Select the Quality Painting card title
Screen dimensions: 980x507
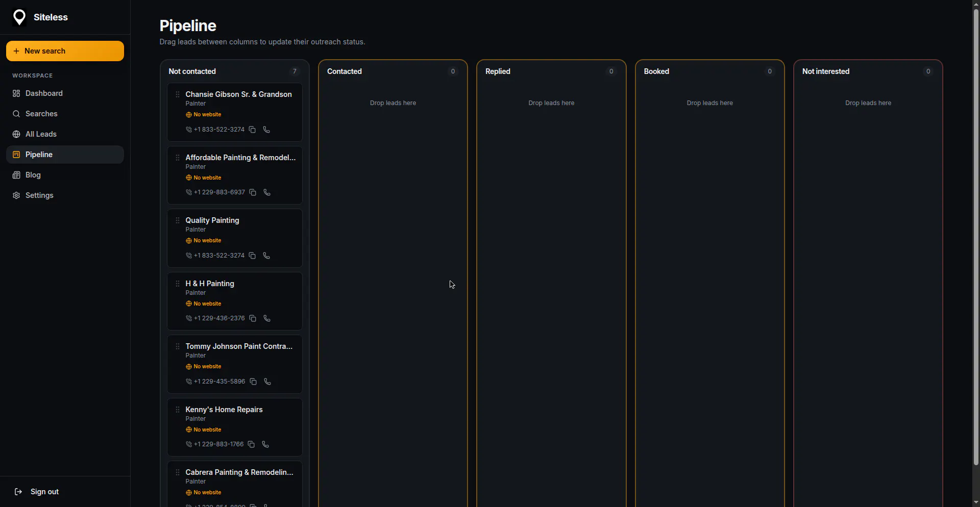212,220
